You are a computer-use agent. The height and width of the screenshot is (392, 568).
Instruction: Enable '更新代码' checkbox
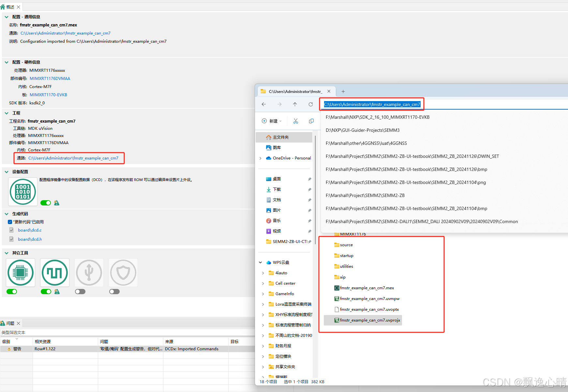point(10,222)
